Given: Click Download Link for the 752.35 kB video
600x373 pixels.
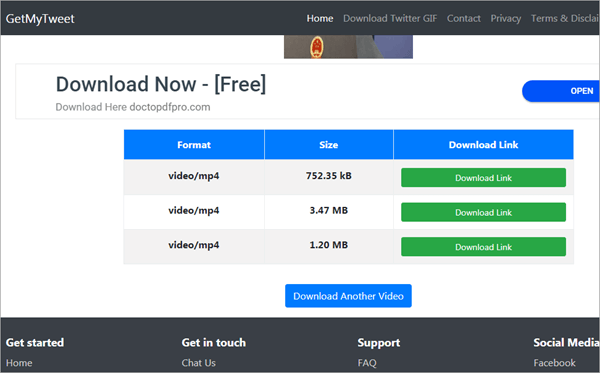Looking at the screenshot, I should (483, 178).
